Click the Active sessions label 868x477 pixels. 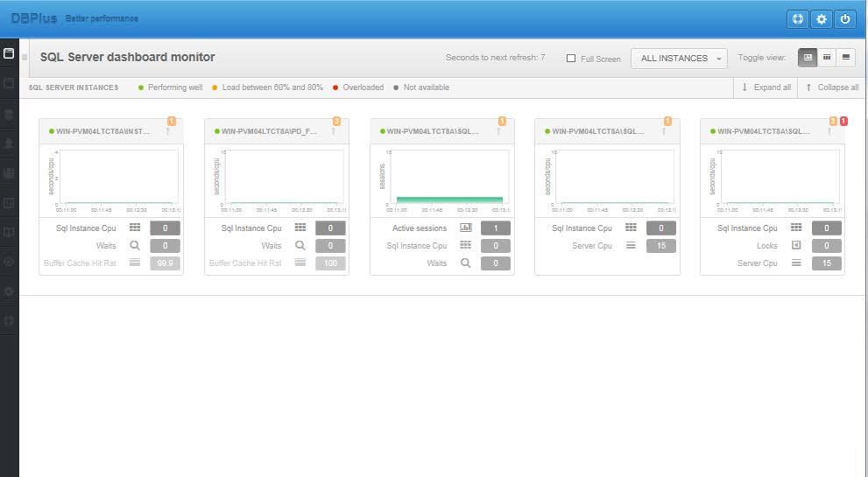coord(419,228)
